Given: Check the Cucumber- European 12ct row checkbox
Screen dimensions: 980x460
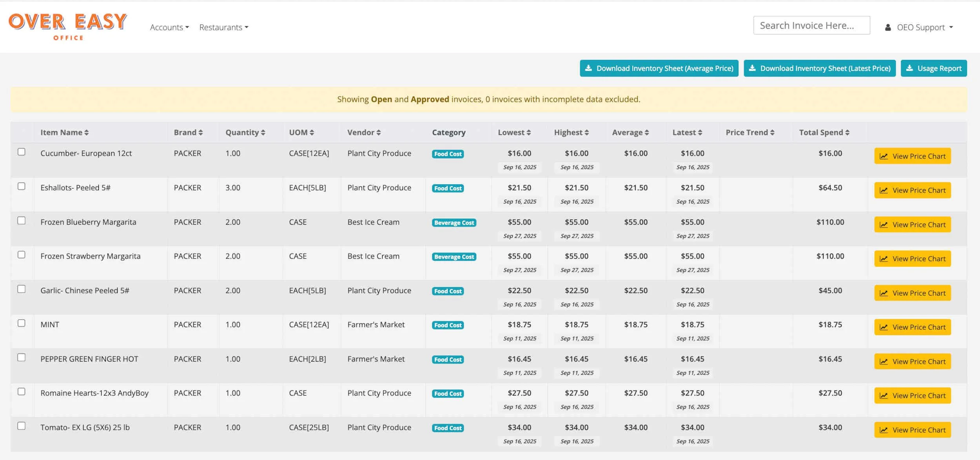Looking at the screenshot, I should coord(22,152).
